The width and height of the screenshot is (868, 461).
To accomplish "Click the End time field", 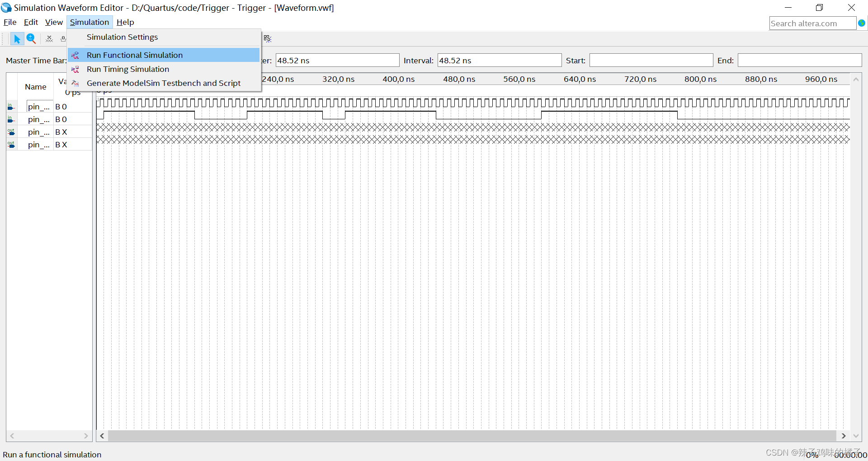I will pos(800,60).
